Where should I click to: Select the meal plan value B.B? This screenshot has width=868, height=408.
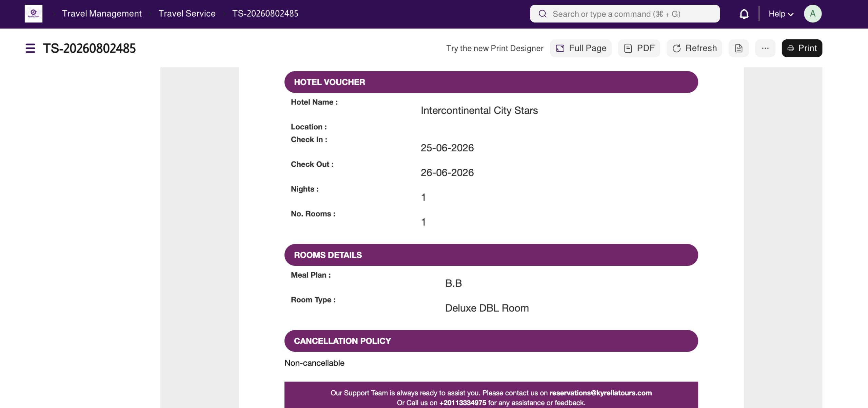click(453, 283)
